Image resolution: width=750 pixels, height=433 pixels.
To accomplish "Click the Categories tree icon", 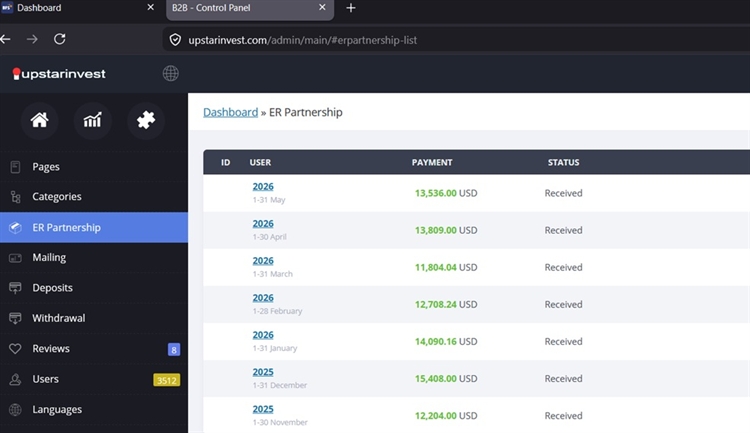I will [15, 197].
